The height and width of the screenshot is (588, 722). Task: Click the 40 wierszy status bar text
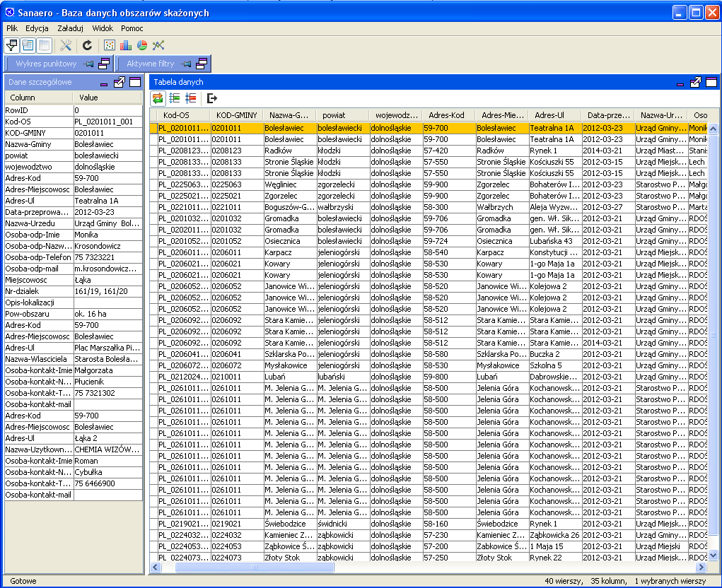[564, 581]
